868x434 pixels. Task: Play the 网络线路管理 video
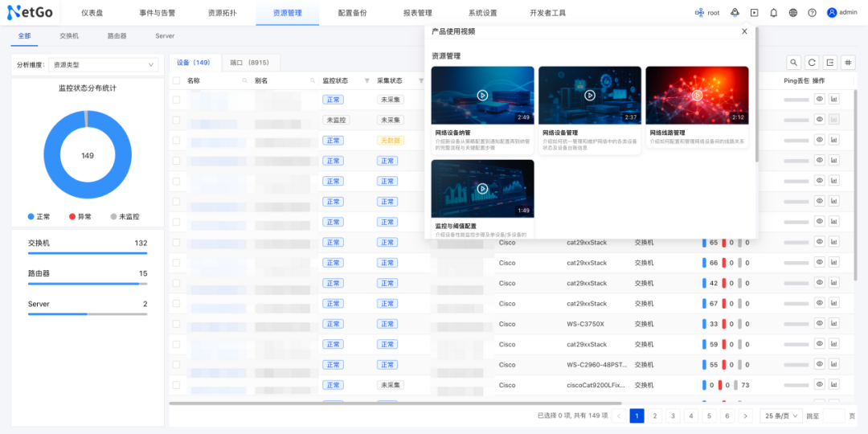697,95
